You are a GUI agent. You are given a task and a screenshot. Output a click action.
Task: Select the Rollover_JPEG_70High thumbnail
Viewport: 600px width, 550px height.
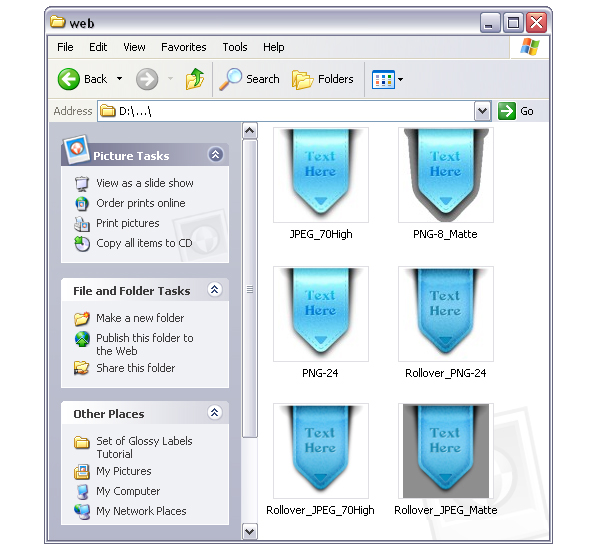point(321,451)
